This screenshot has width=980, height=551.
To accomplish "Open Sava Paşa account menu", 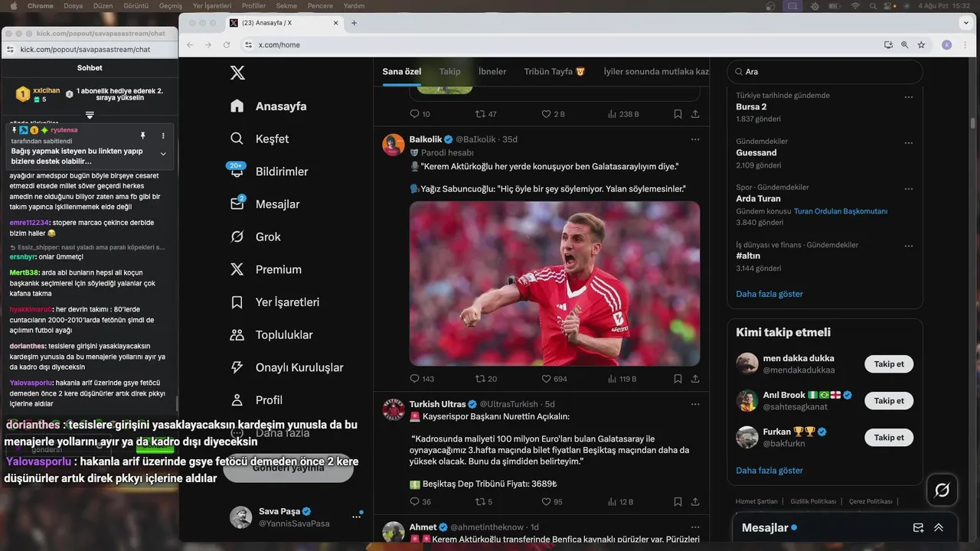I will pos(296,517).
